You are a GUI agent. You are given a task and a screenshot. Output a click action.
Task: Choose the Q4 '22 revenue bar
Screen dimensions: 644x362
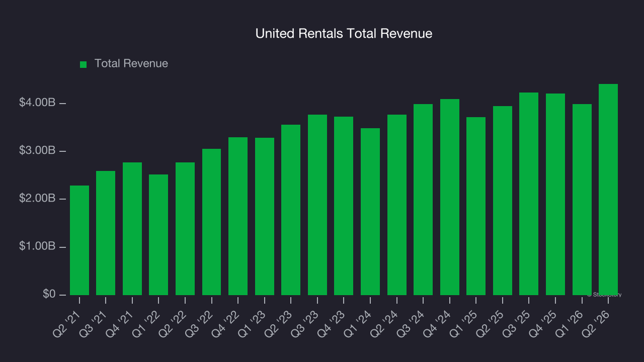pyautogui.click(x=238, y=216)
